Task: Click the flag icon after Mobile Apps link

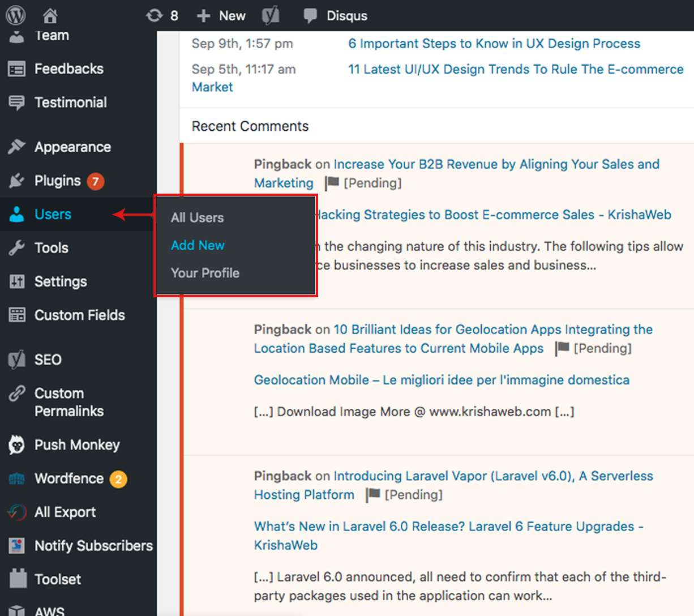Action: tap(562, 348)
